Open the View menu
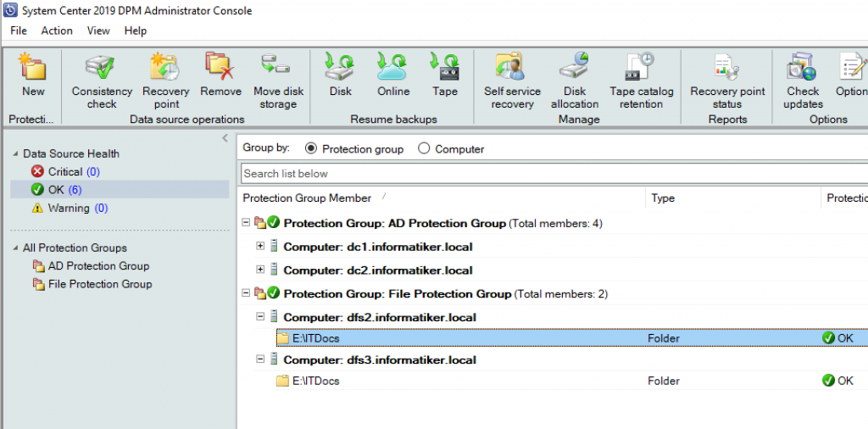Viewport: 868px width, 429px height. 98,31
